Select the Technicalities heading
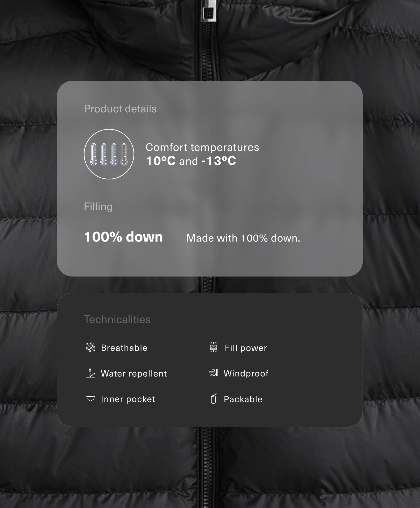 (117, 320)
